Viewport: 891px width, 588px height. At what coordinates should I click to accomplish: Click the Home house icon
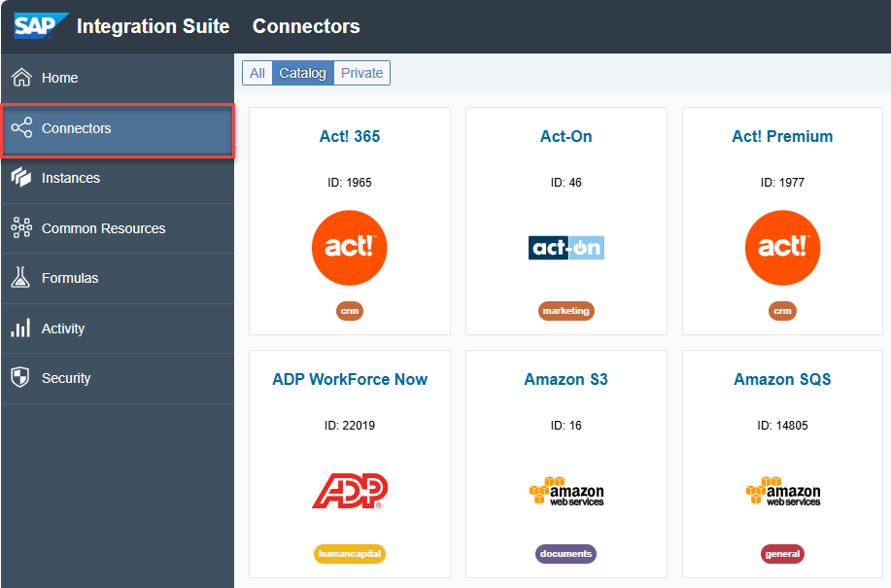[21, 77]
